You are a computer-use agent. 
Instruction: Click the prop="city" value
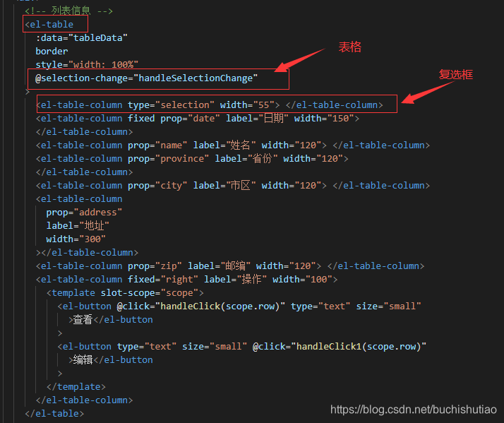coord(172,186)
